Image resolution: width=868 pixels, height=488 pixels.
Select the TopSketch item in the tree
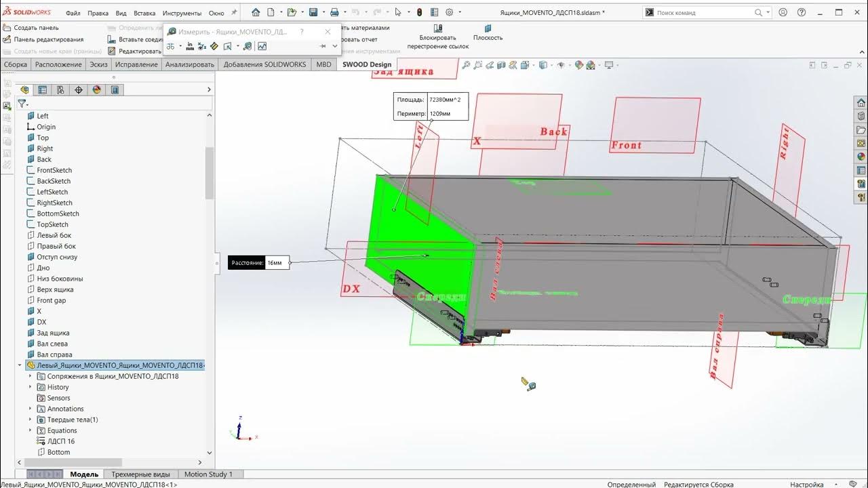coord(52,224)
